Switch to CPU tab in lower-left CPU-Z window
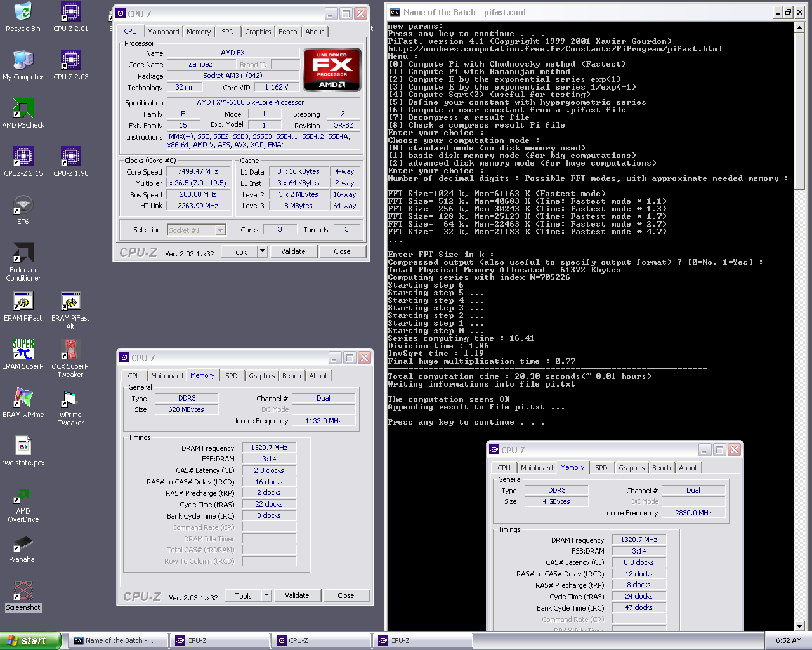The image size is (812, 650). pyautogui.click(x=134, y=376)
